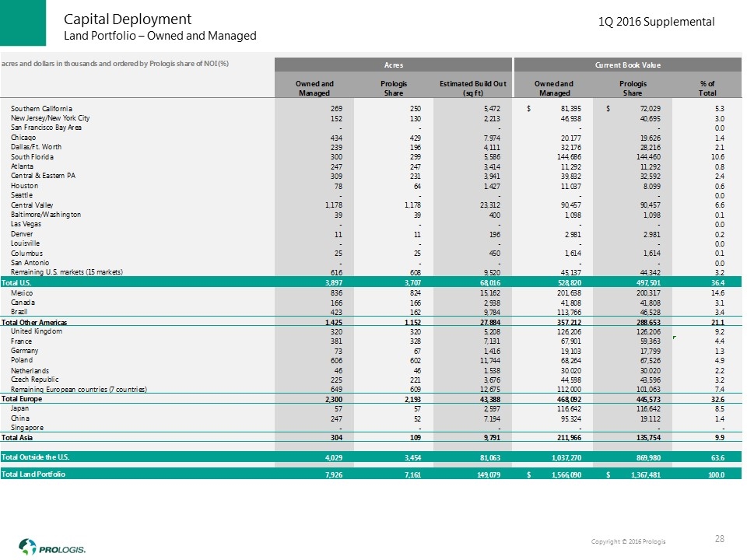747x560 pixels.
Task: Click the % of Total column header
Action: [707, 88]
